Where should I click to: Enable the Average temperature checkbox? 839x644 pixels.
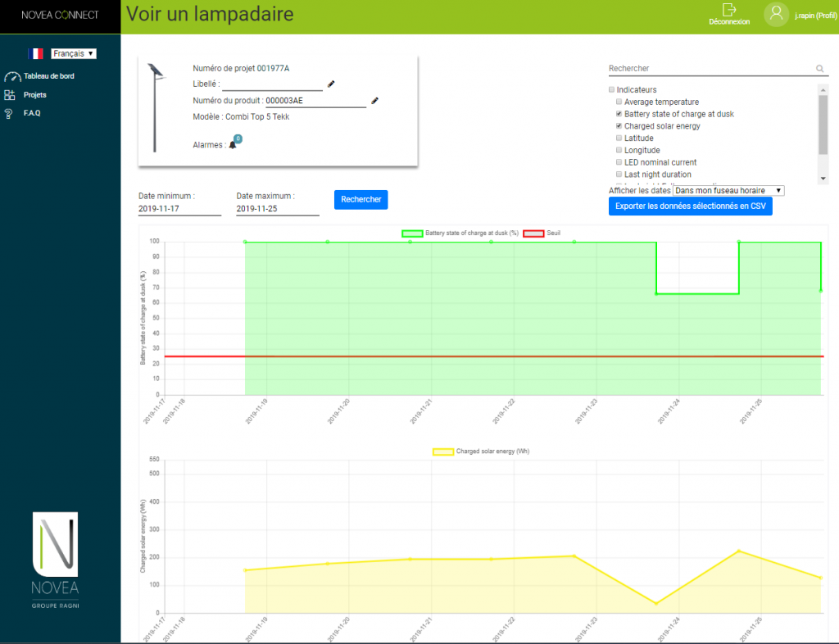(x=619, y=102)
